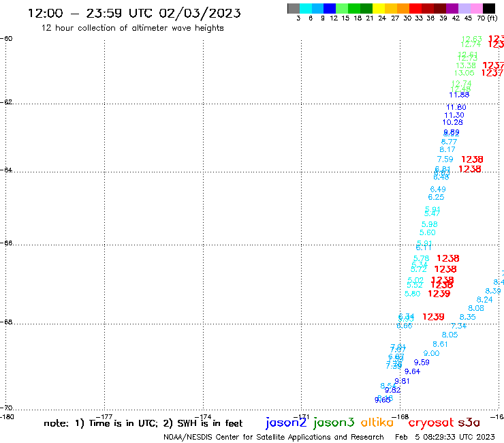Click the wave height value 5.80
Image resolution: width=504 pixels, height=443 pixels.
click(412, 294)
